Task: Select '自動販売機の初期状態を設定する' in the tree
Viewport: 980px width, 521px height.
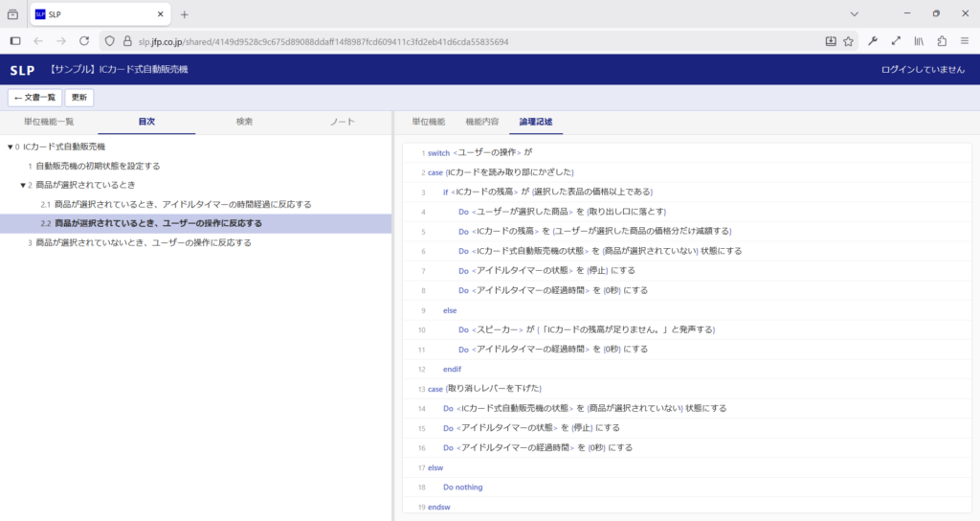Action: [x=98, y=166]
